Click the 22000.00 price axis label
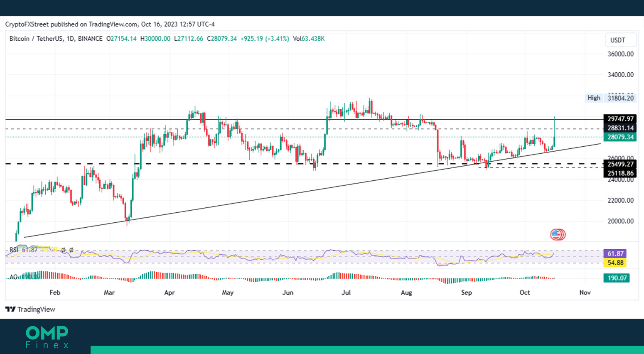The image size is (644, 354). click(x=621, y=200)
